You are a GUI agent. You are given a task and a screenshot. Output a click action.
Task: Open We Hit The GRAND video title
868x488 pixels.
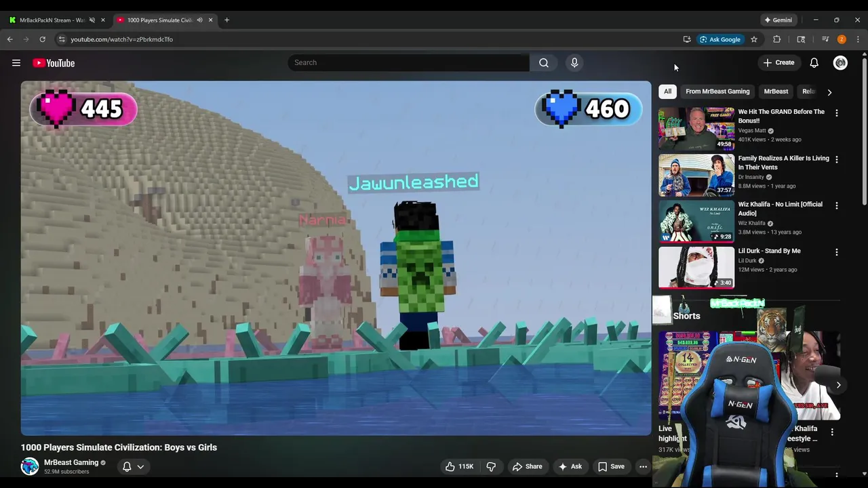tap(781, 116)
